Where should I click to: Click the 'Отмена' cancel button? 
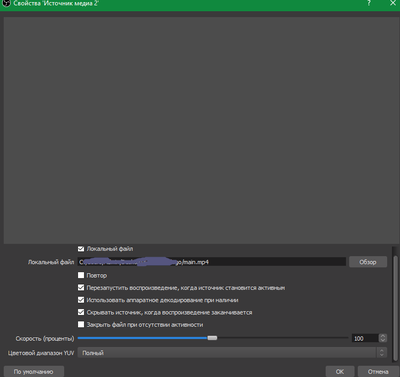(x=378, y=371)
